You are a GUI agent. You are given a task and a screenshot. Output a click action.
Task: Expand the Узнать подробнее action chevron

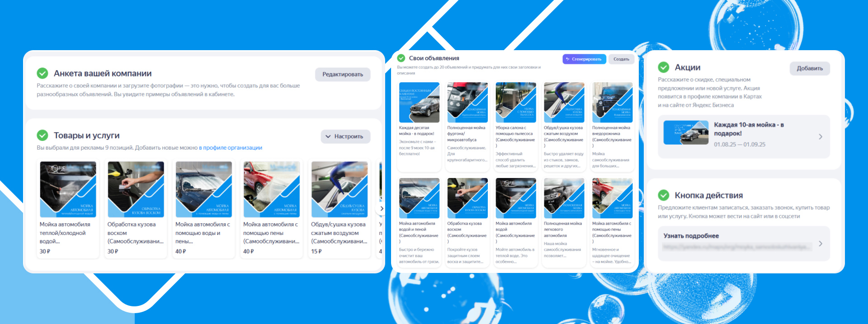(821, 244)
